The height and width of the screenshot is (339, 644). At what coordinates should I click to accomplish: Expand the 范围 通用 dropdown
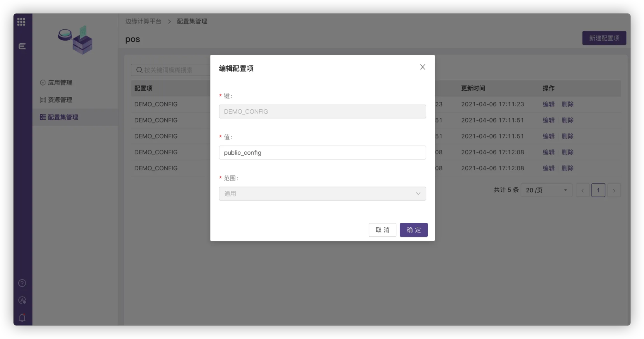coord(322,194)
